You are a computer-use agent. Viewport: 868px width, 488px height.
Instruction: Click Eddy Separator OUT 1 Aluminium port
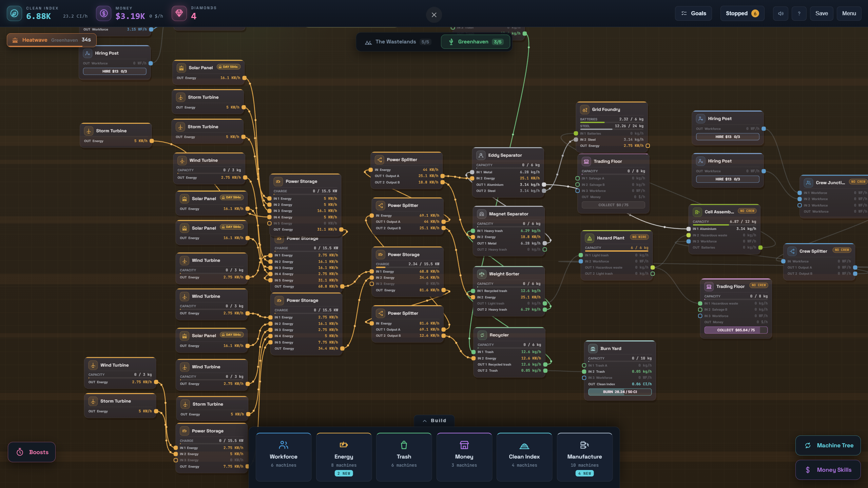point(544,185)
